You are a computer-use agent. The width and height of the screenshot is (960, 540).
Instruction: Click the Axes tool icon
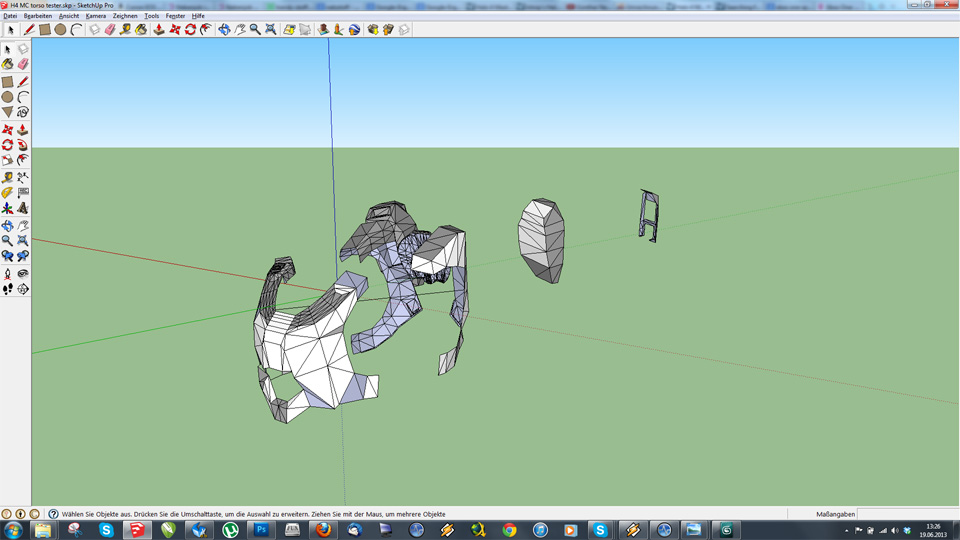(7, 208)
